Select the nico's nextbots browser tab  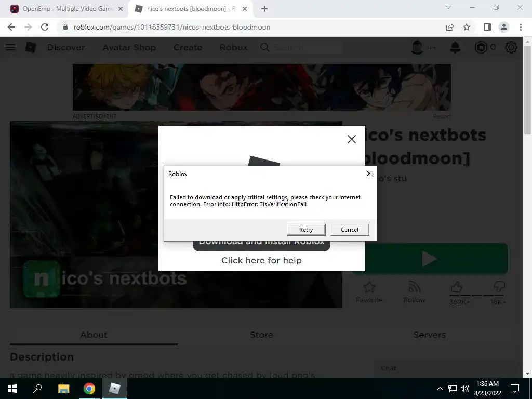coord(191,9)
